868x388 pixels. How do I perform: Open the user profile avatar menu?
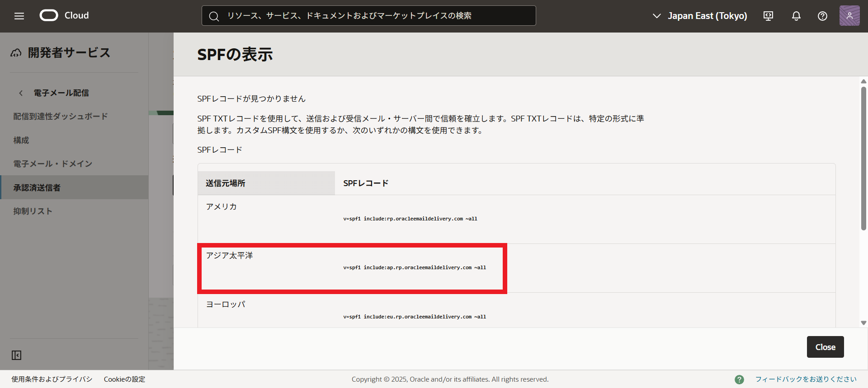coord(849,16)
